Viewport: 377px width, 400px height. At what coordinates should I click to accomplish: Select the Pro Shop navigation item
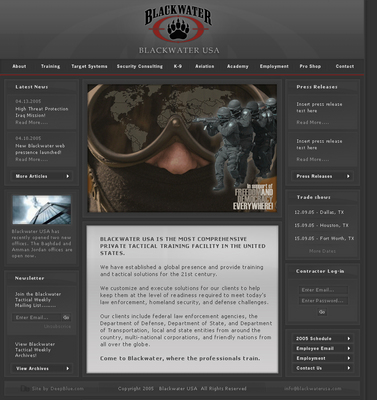[310, 66]
